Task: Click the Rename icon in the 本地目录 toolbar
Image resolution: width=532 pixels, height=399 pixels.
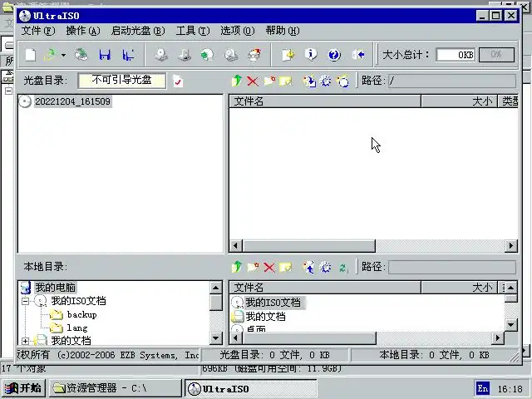Action: [x=286, y=268]
